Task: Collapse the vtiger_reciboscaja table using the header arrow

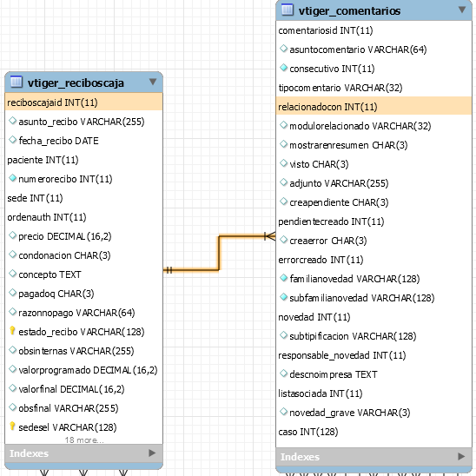Action: [153, 82]
